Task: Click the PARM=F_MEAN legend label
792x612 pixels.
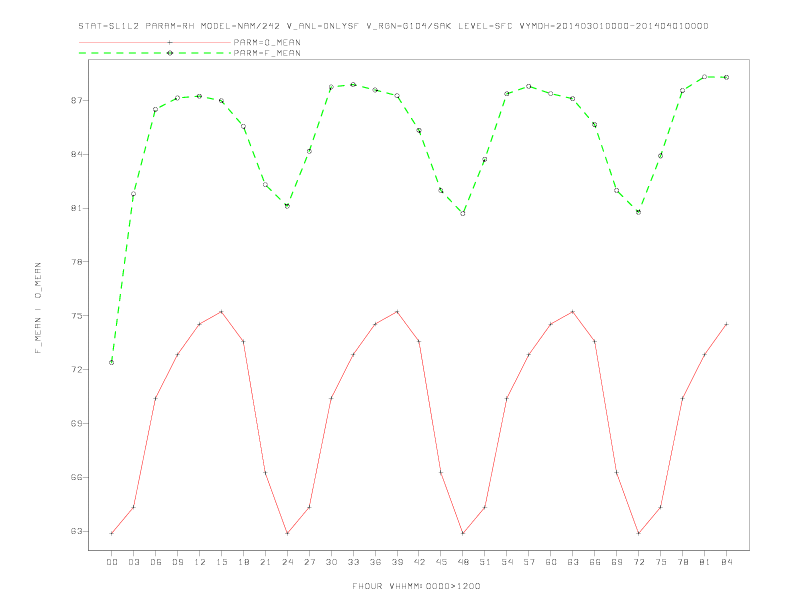Action: coord(267,53)
